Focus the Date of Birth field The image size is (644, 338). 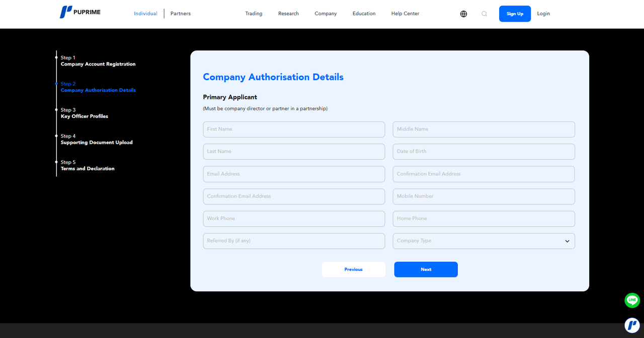click(x=484, y=152)
